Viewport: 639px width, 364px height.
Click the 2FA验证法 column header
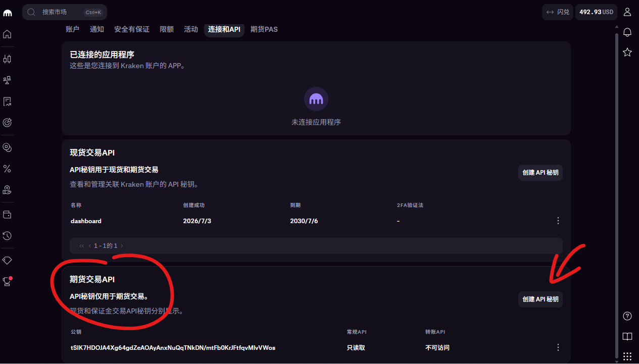(x=410, y=205)
